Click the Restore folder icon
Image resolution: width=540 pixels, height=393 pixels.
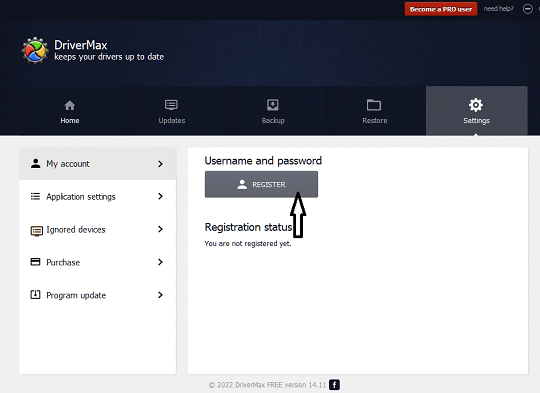[374, 105]
